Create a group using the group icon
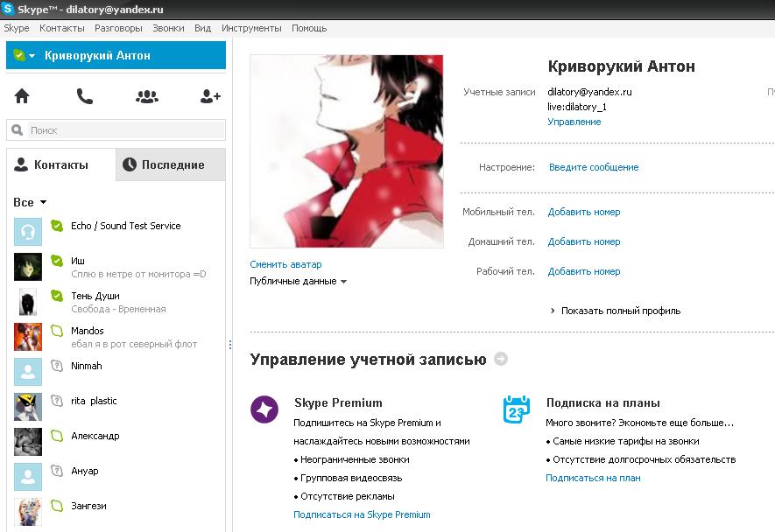775x532 pixels. (147, 96)
